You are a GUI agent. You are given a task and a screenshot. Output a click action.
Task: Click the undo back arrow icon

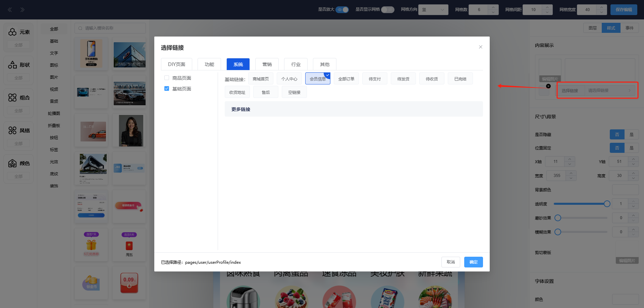[x=10, y=10]
